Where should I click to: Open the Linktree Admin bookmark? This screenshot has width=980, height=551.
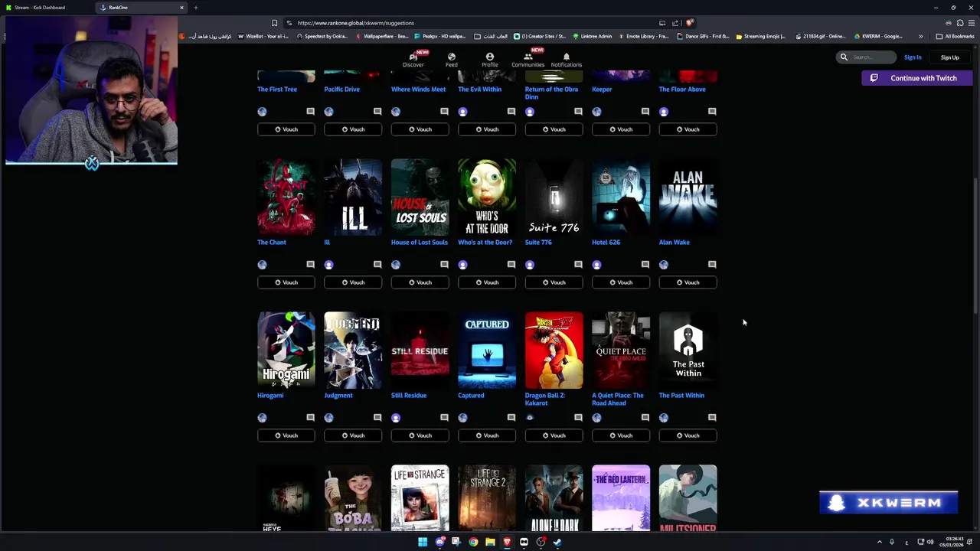592,36
